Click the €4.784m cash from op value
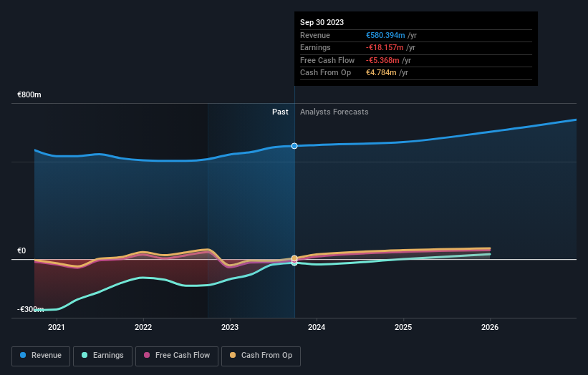The image size is (588, 375). (x=381, y=73)
